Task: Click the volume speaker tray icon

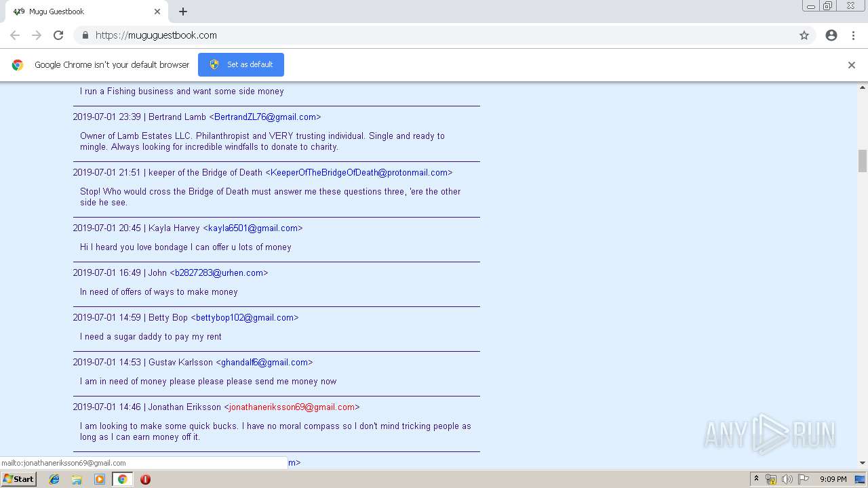Action: 787,479
